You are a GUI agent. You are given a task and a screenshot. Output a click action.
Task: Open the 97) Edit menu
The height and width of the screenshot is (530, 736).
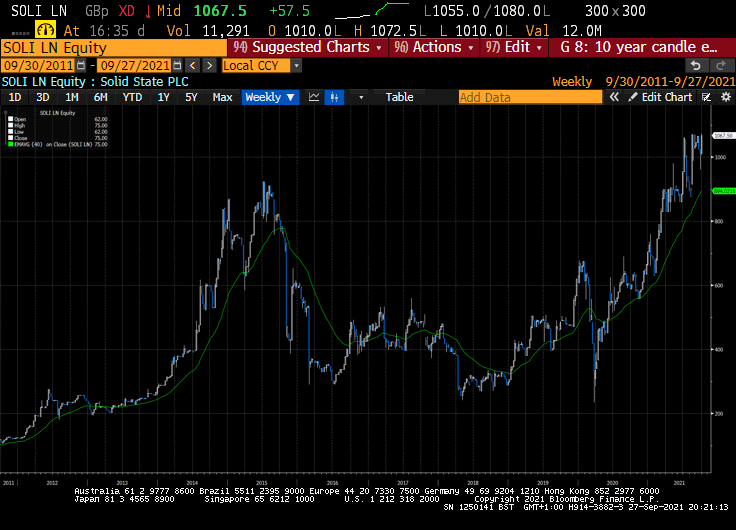514,47
